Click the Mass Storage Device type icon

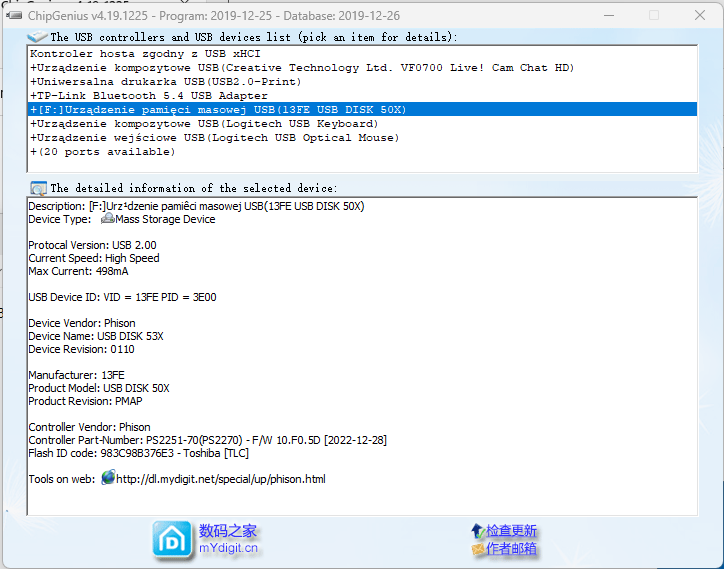(x=108, y=218)
